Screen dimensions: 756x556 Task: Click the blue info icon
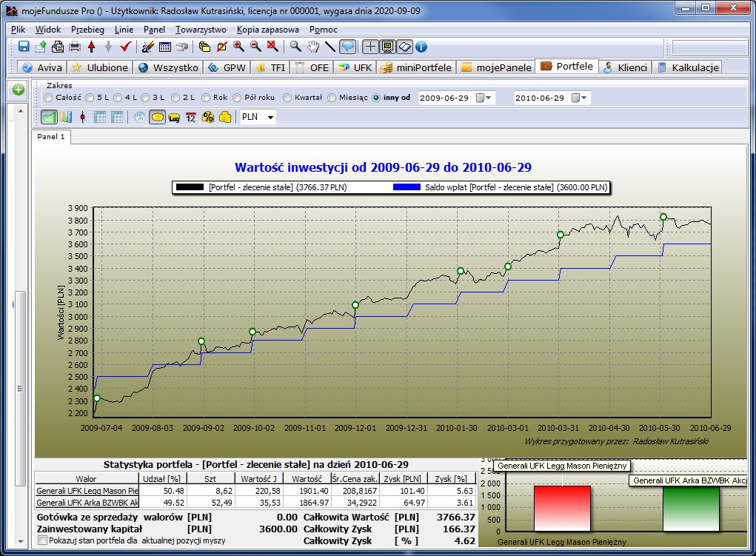(x=421, y=47)
